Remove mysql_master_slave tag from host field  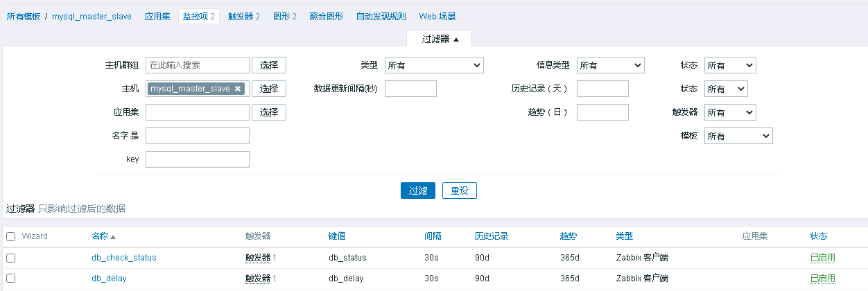click(x=238, y=89)
